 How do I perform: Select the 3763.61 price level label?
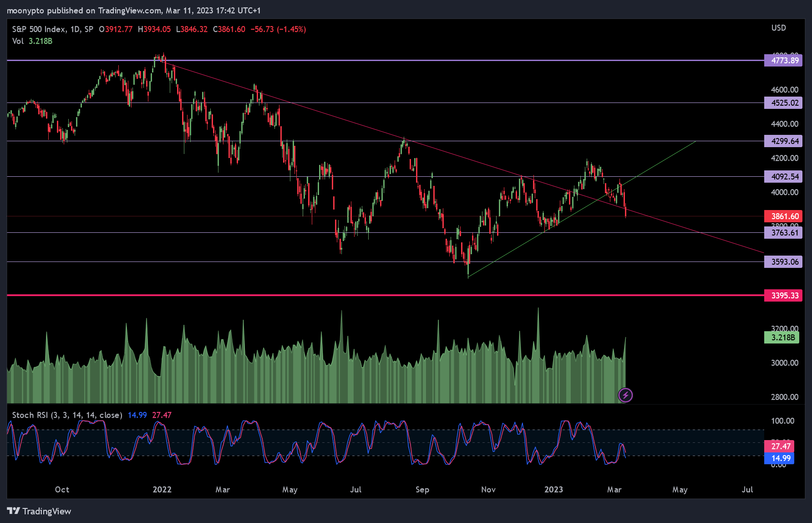tap(783, 233)
